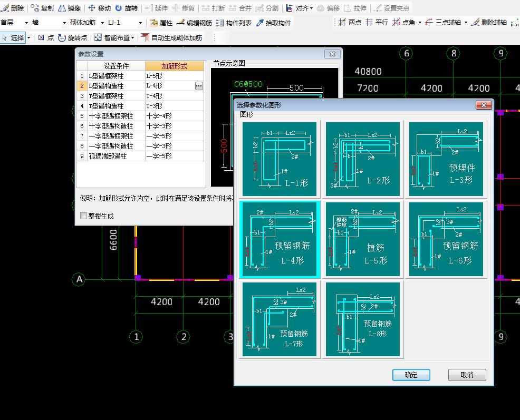Image resolution: width=520 pixels, height=420 pixels.
Task: Click the 设置夹点 tool
Action: tap(391, 8)
